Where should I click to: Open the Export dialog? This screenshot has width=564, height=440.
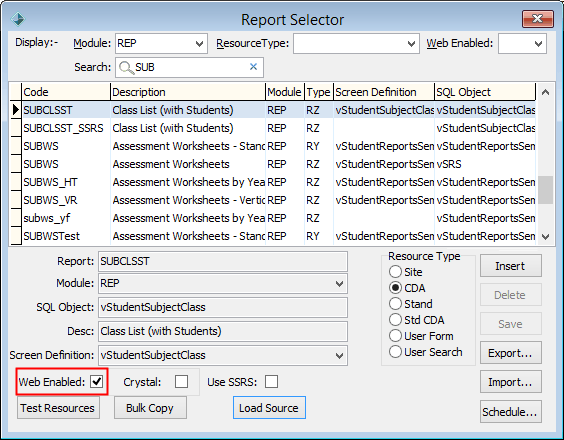pos(510,353)
